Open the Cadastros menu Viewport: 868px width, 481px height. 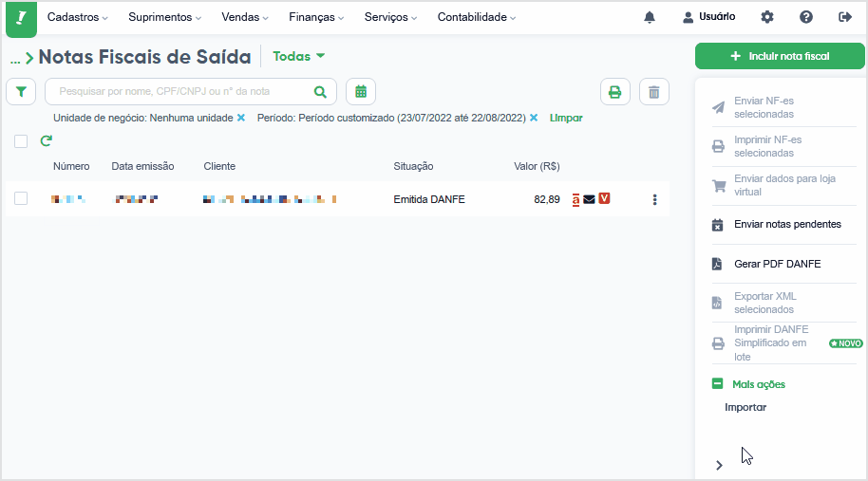click(78, 17)
